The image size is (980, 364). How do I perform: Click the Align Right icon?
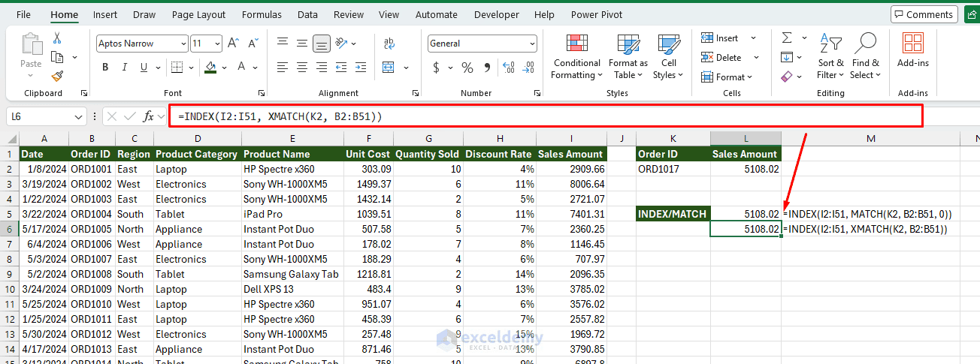[322, 68]
